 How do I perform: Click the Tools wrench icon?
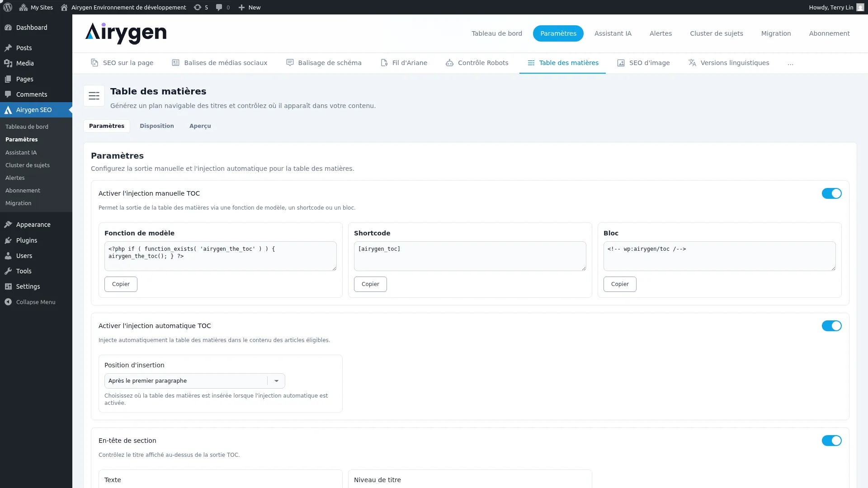(8, 271)
